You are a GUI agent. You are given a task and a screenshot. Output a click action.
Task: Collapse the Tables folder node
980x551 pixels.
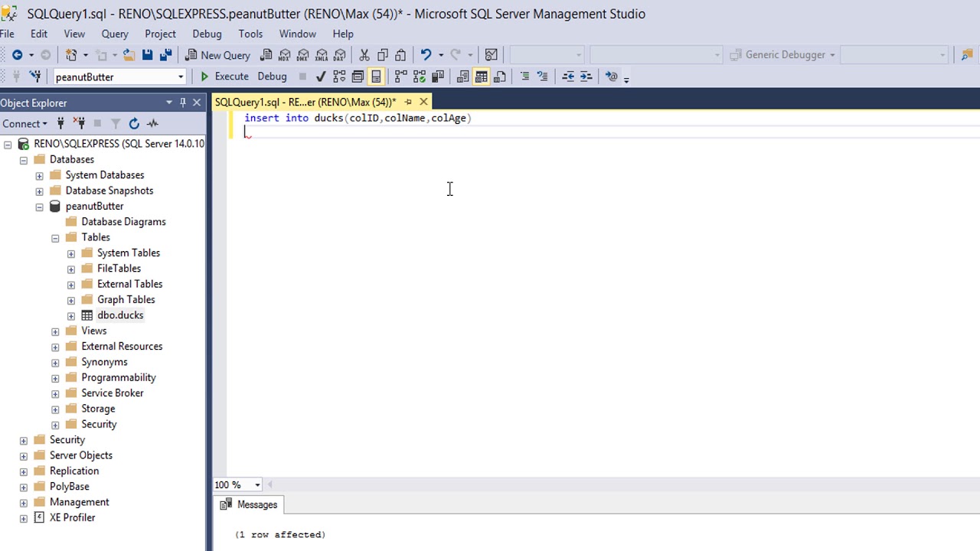(x=55, y=238)
